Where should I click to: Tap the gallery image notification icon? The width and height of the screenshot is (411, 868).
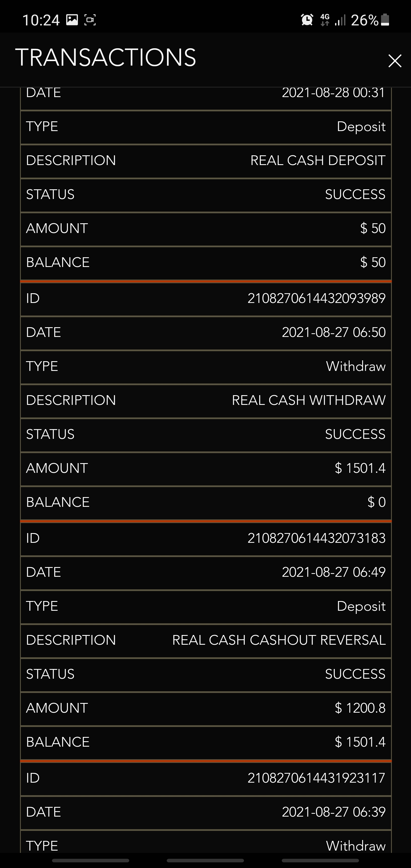coord(72,20)
